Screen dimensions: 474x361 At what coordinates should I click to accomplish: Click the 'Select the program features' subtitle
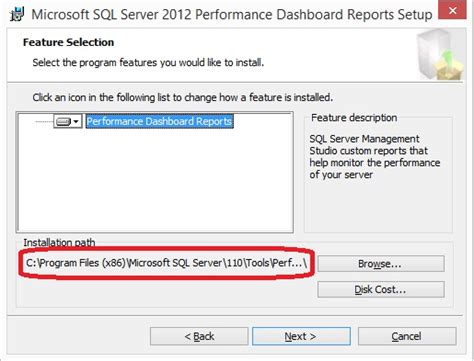(x=148, y=63)
